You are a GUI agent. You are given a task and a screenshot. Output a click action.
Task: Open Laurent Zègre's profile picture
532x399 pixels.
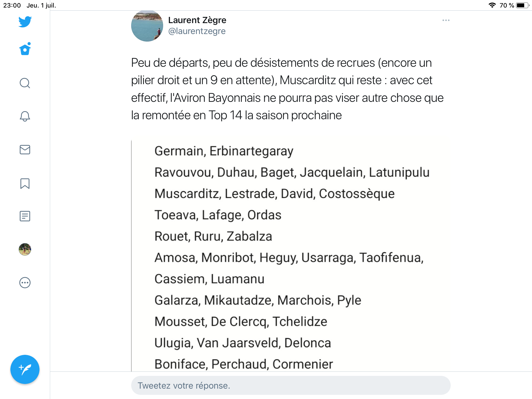[x=147, y=26]
